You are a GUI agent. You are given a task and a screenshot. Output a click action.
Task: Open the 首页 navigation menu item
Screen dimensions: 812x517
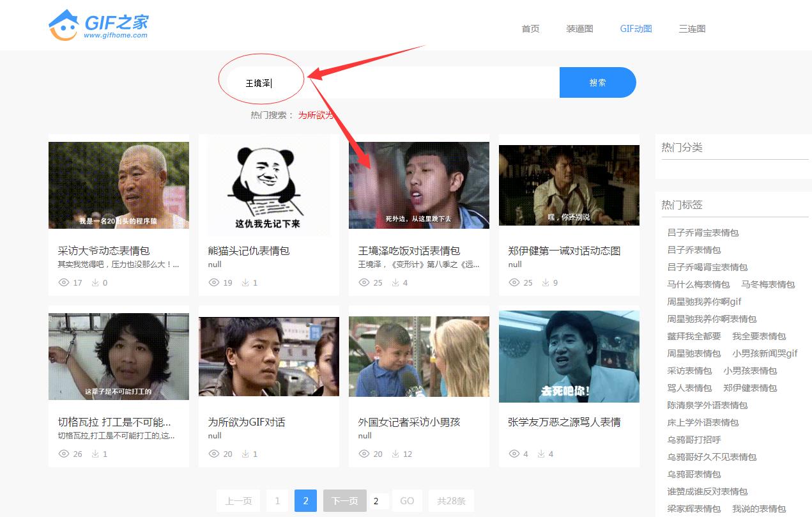click(530, 29)
